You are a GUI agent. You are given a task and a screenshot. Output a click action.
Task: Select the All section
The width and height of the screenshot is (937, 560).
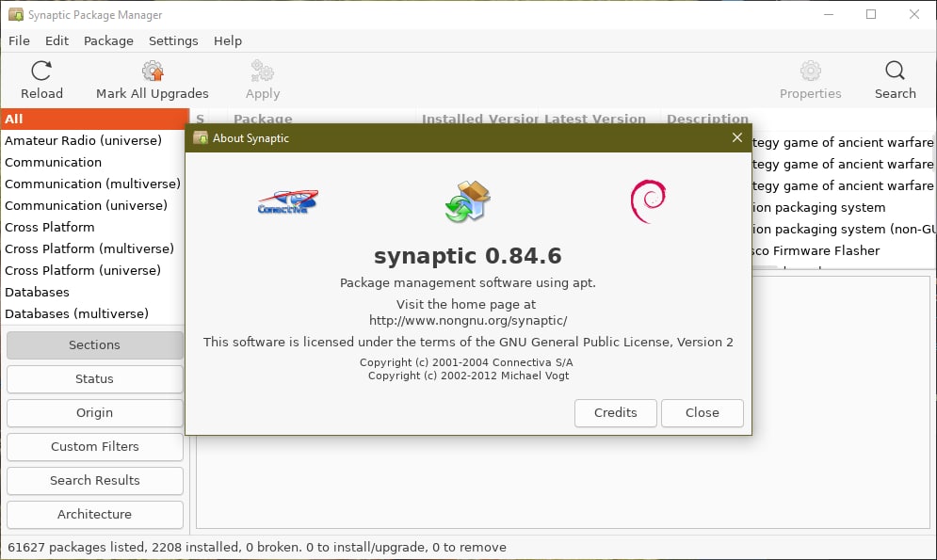tap(95, 119)
